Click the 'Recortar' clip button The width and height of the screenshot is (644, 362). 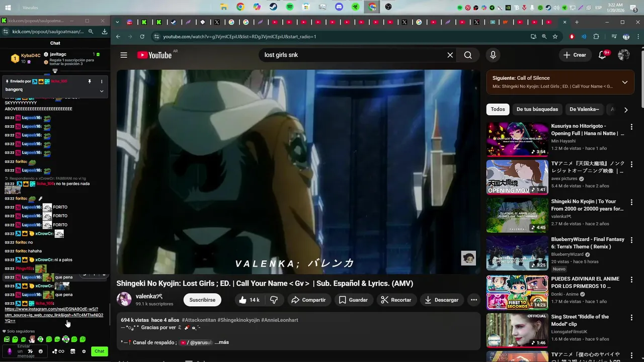click(x=396, y=300)
